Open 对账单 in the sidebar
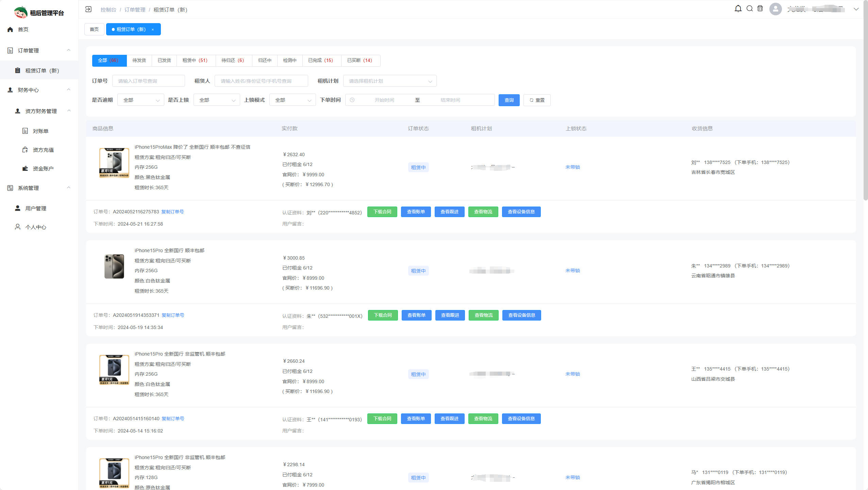This screenshot has width=868, height=490. pos(40,131)
